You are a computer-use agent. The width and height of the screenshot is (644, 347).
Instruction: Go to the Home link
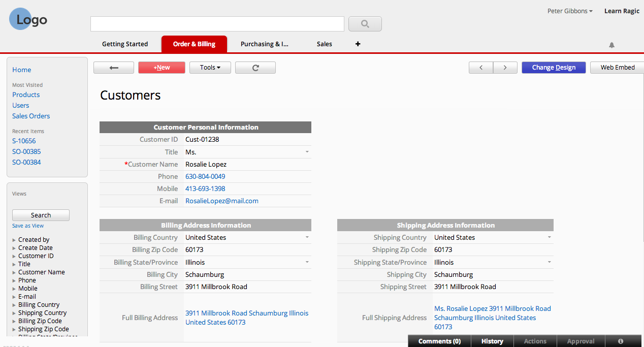[x=22, y=70]
